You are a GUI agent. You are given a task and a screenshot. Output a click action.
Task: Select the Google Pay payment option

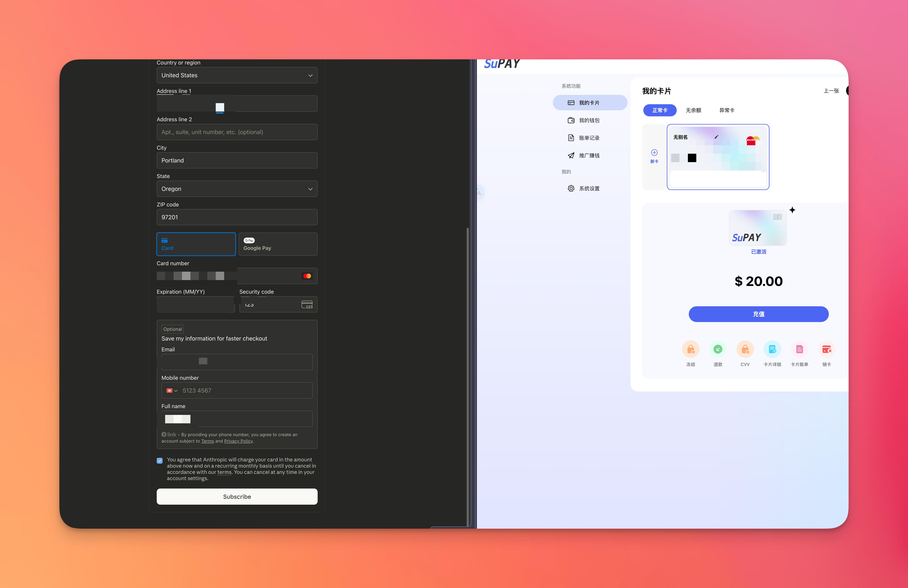[x=278, y=244]
